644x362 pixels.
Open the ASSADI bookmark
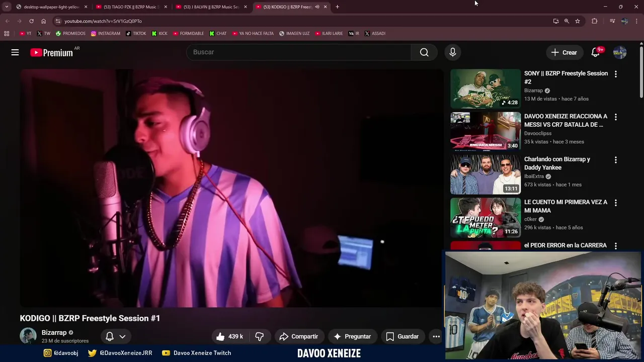tap(375, 33)
